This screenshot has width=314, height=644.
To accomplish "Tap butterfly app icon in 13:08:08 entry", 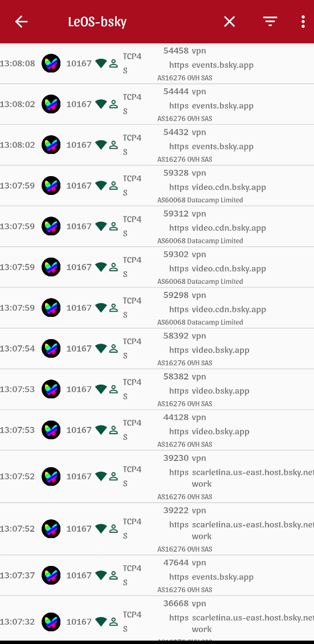I will tap(51, 64).
